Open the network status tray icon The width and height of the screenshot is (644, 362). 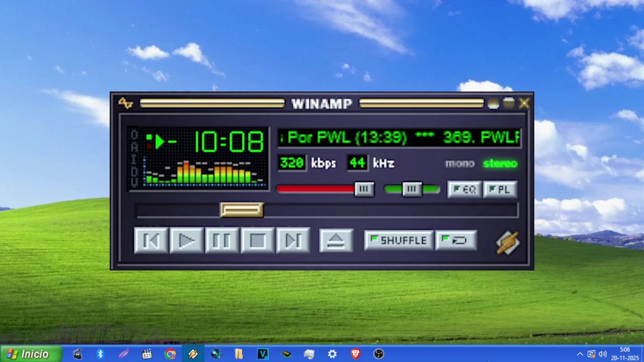[x=591, y=354]
